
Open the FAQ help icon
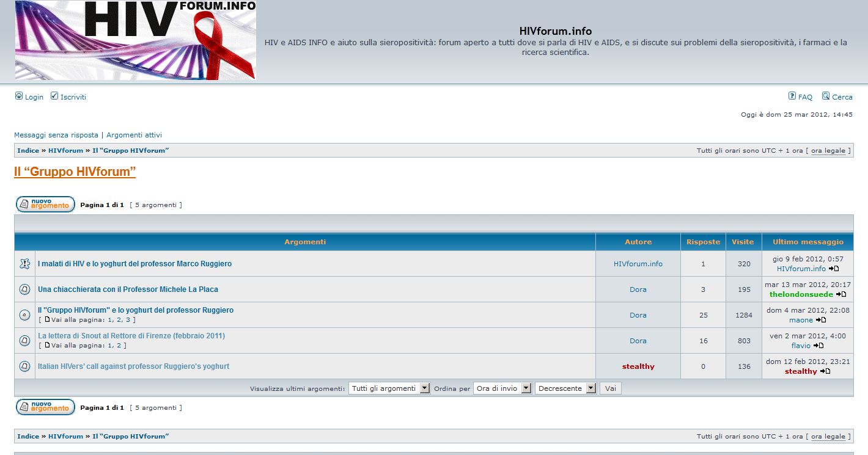[x=792, y=96]
